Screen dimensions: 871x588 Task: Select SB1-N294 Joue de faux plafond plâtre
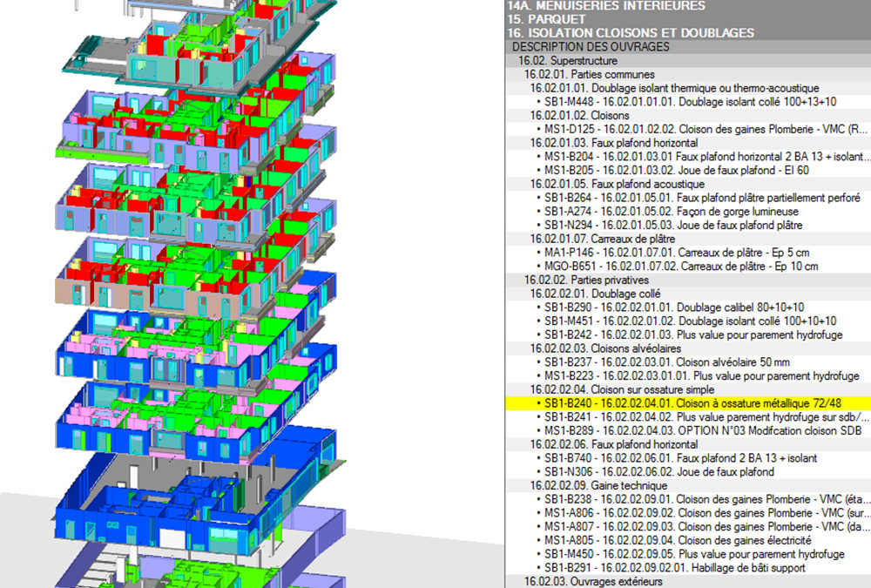[688, 225]
